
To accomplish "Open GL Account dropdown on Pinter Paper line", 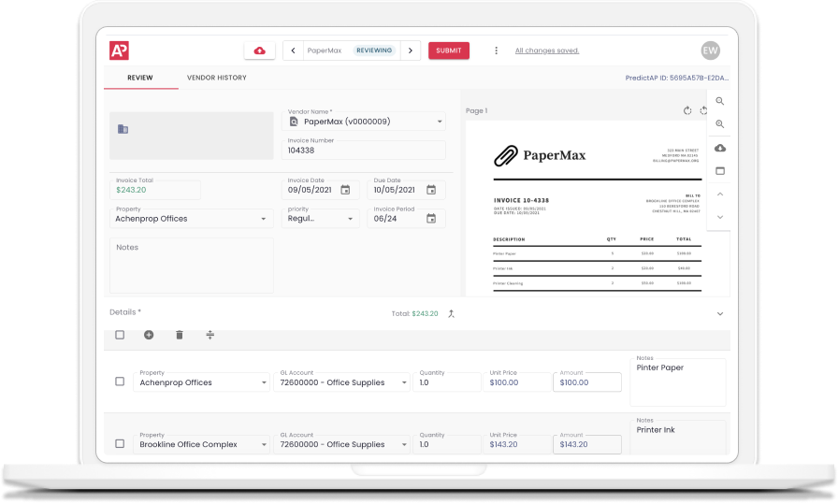I will pyautogui.click(x=341, y=382).
